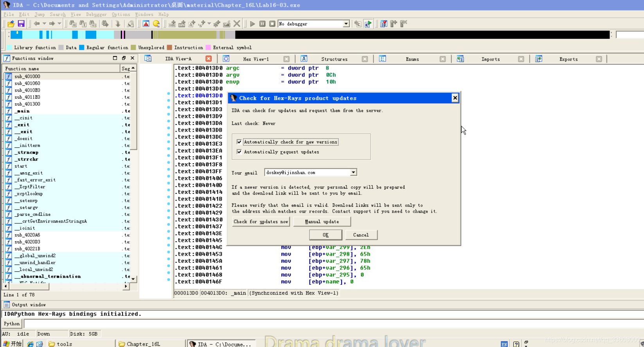This screenshot has height=347, width=644.
Task: Open the Debugger menu
Action: coord(96,14)
